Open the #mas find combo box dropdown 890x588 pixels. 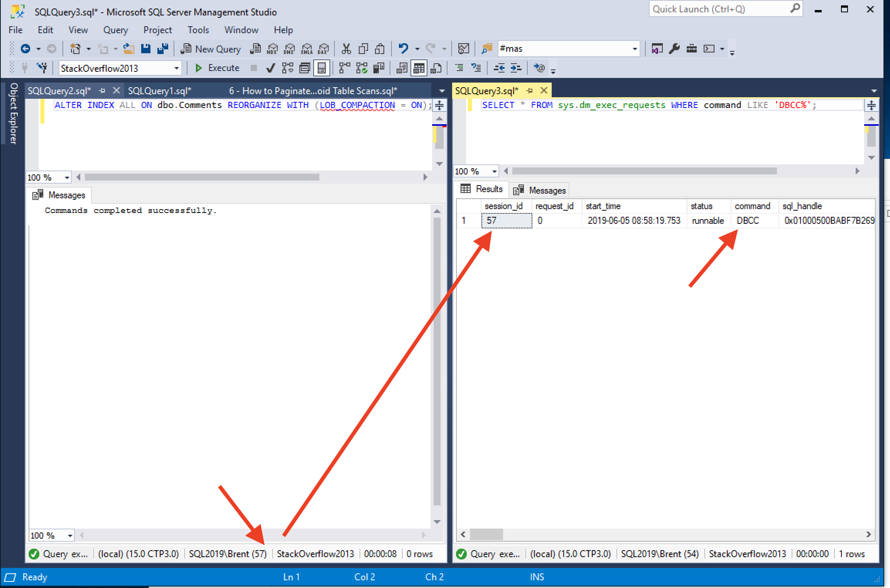[635, 49]
